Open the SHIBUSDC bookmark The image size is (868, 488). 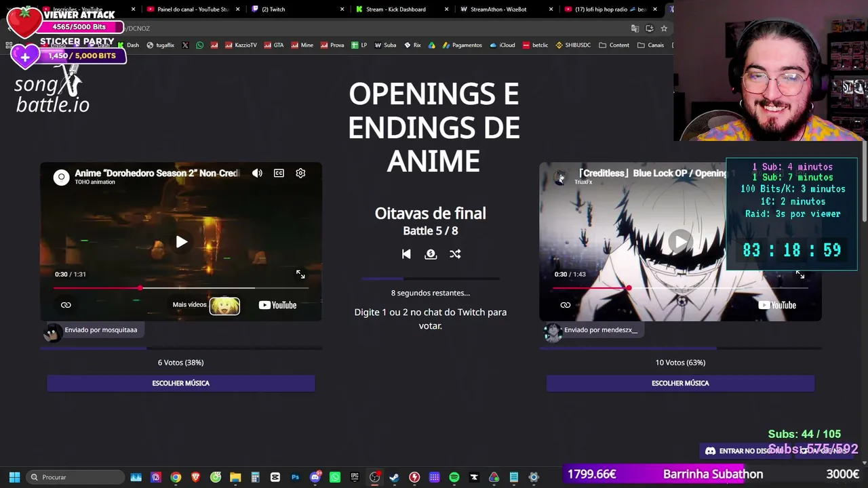tap(573, 45)
